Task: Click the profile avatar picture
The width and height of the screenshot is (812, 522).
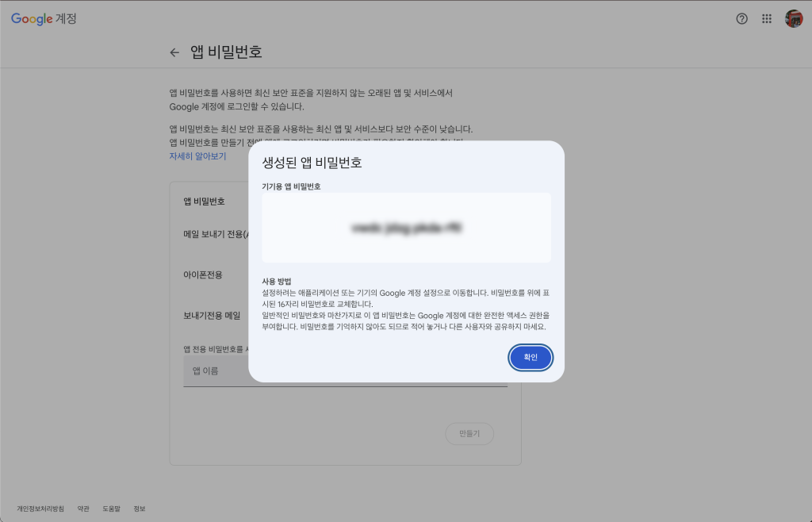Action: [x=793, y=19]
